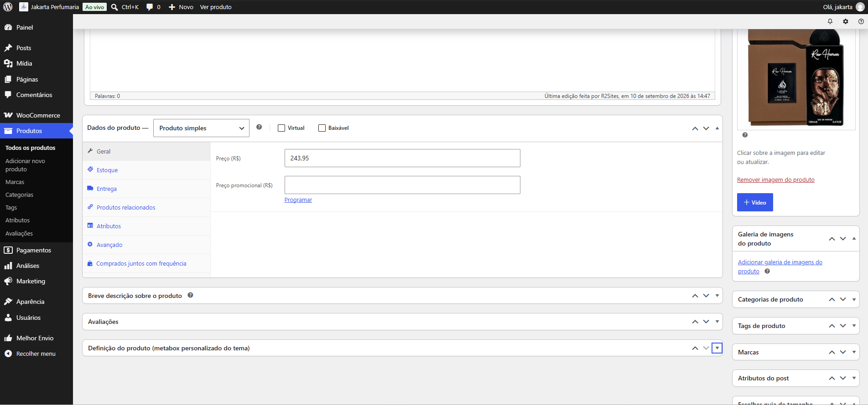868x405 pixels.
Task: Click the Preço promocional input field
Action: point(402,185)
